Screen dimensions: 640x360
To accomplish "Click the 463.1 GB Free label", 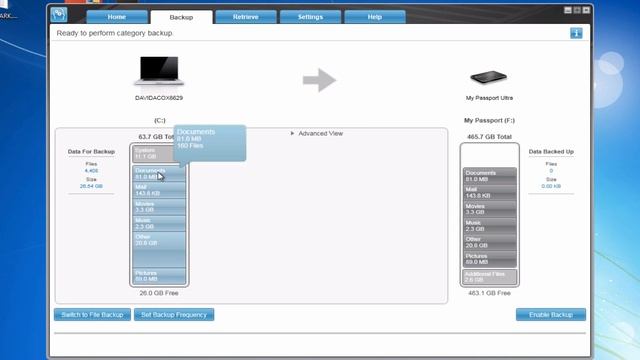I will (x=489, y=293).
